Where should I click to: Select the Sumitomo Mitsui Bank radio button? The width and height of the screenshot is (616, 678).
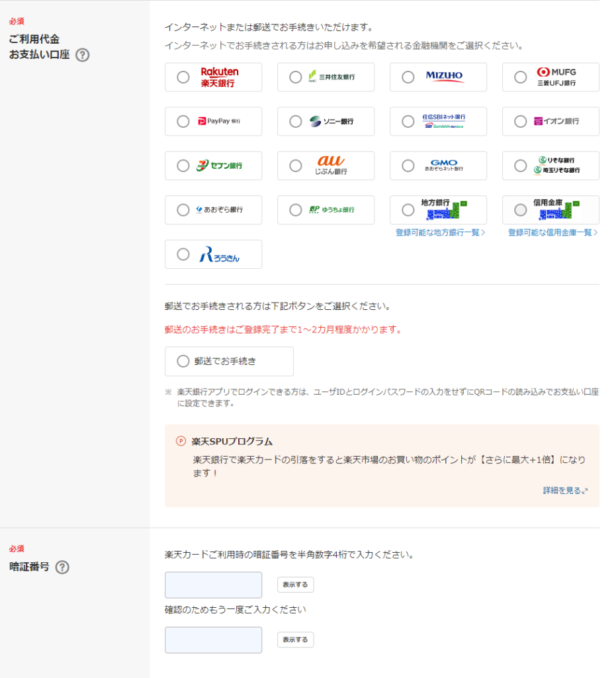tap(296, 77)
